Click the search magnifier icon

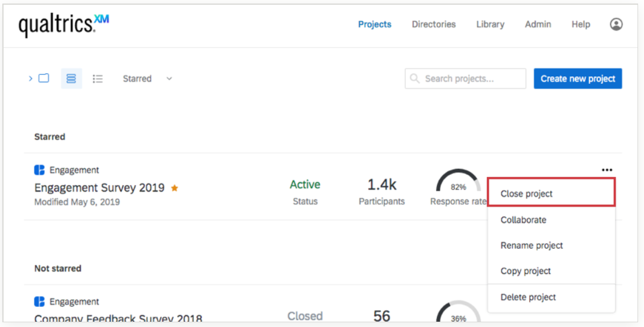(415, 79)
